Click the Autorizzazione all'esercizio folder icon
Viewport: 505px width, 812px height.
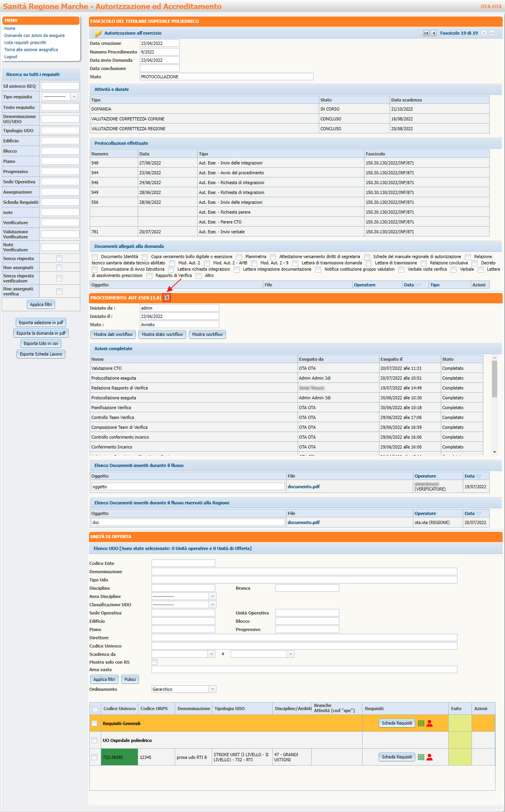[98, 33]
